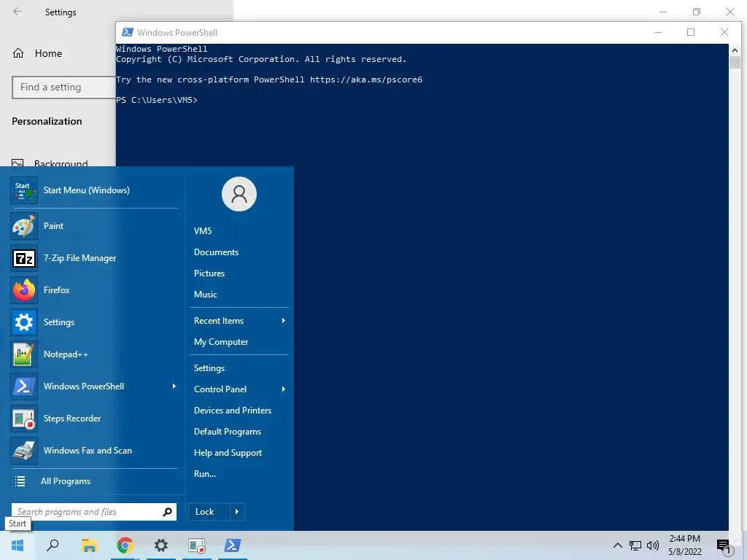Click the PowerShell title bar icon
This screenshot has width=747, height=560.
coord(127,32)
